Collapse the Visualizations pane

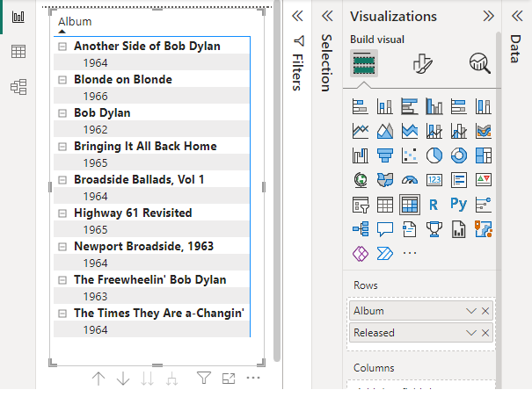(489, 16)
